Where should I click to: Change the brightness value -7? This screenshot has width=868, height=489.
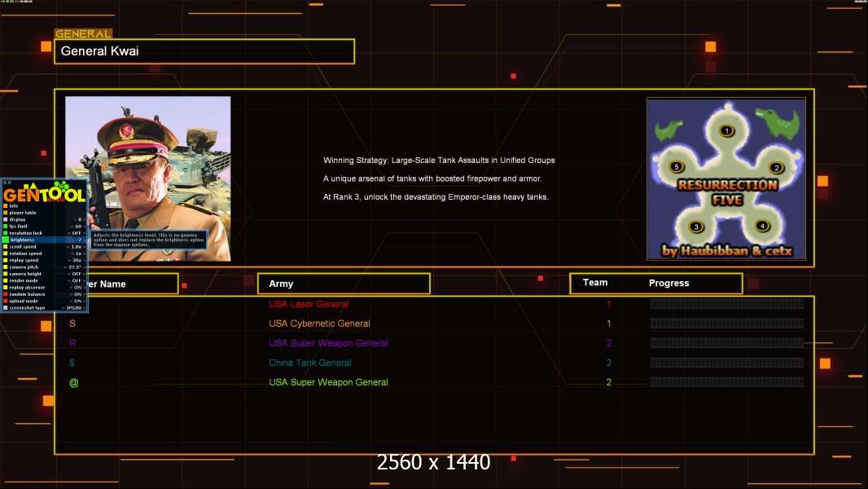pos(79,240)
